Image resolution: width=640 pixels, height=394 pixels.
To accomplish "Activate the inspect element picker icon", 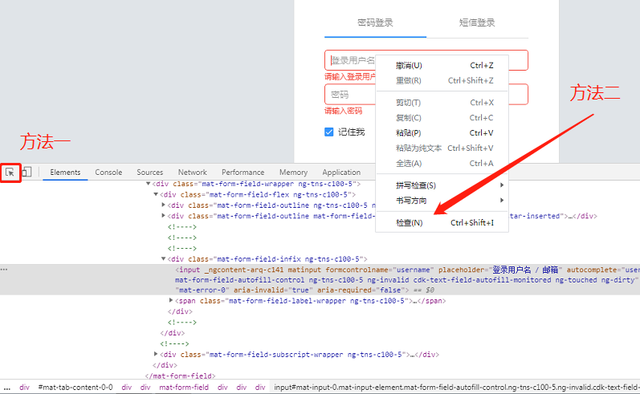I will click(x=10, y=172).
